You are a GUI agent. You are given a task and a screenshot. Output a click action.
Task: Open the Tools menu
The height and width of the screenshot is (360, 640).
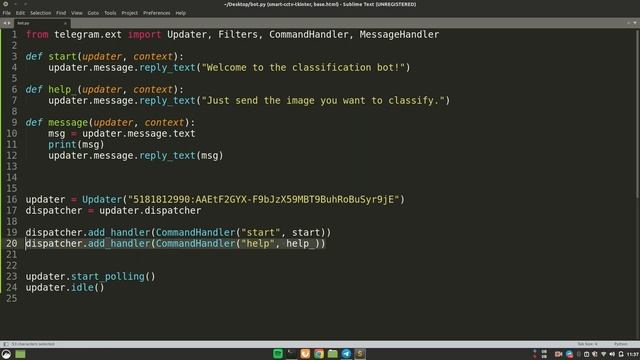pos(110,13)
